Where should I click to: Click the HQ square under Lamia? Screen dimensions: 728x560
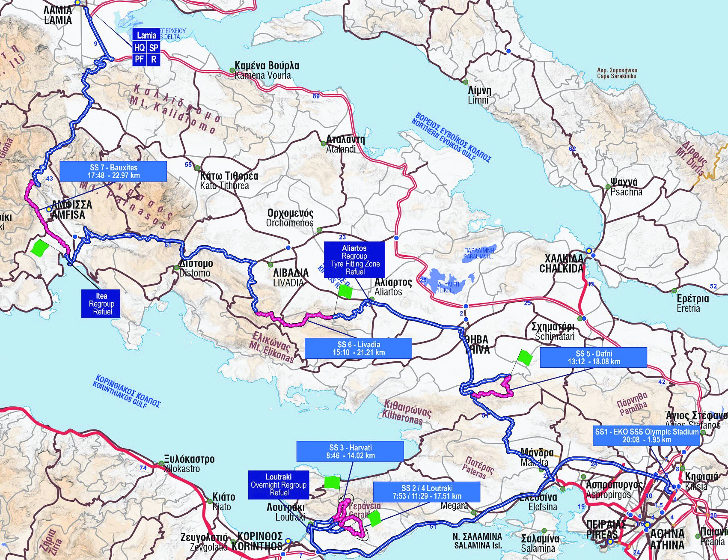coord(140,48)
